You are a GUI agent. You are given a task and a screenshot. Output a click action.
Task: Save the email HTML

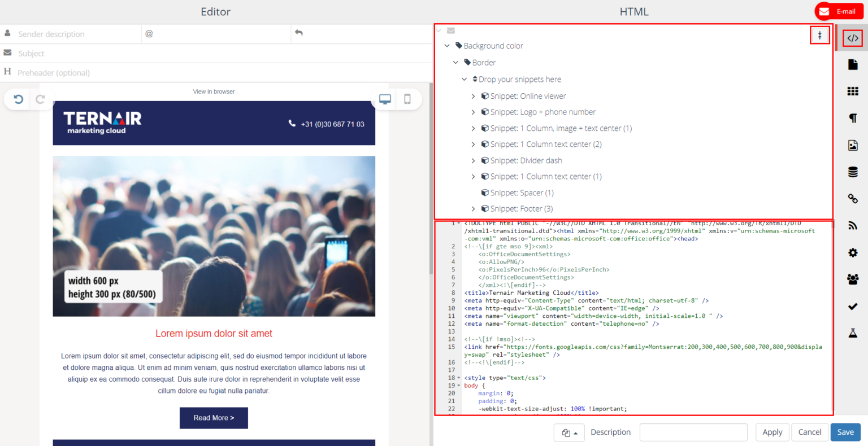coord(845,432)
